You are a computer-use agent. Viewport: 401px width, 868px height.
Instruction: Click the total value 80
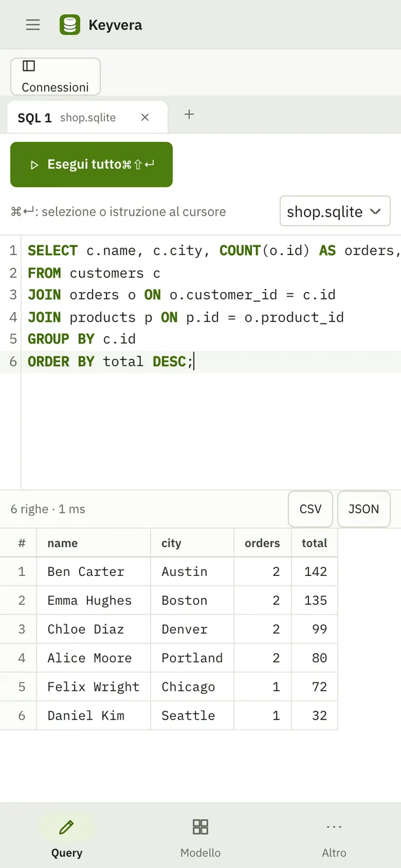315,658
